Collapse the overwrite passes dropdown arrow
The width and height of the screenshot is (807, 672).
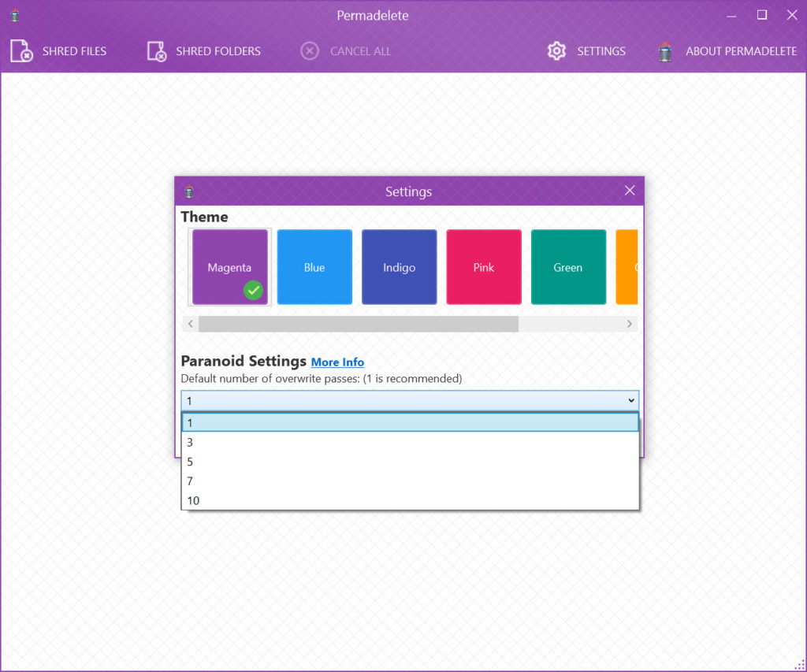click(630, 401)
